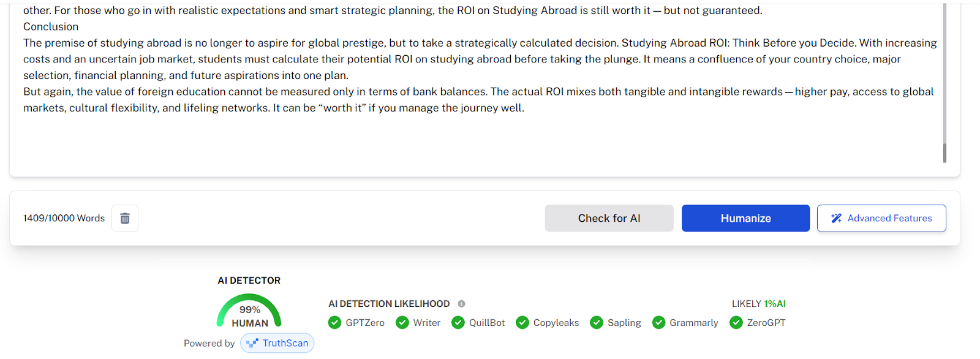The width and height of the screenshot is (980, 359).
Task: Run the Check for AI button
Action: 609,218
